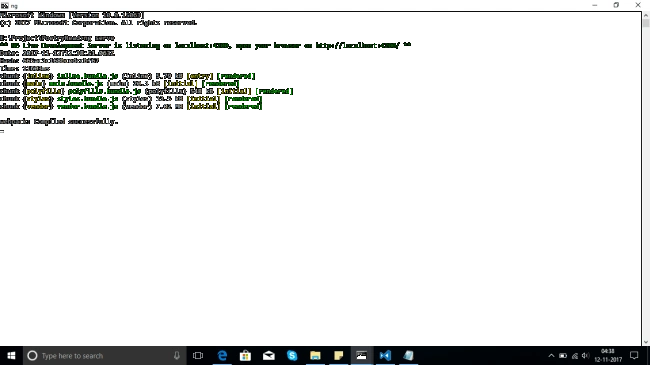The image size is (650, 365).
Task: Select the active Command Prompt taskbar icon
Action: click(361, 355)
